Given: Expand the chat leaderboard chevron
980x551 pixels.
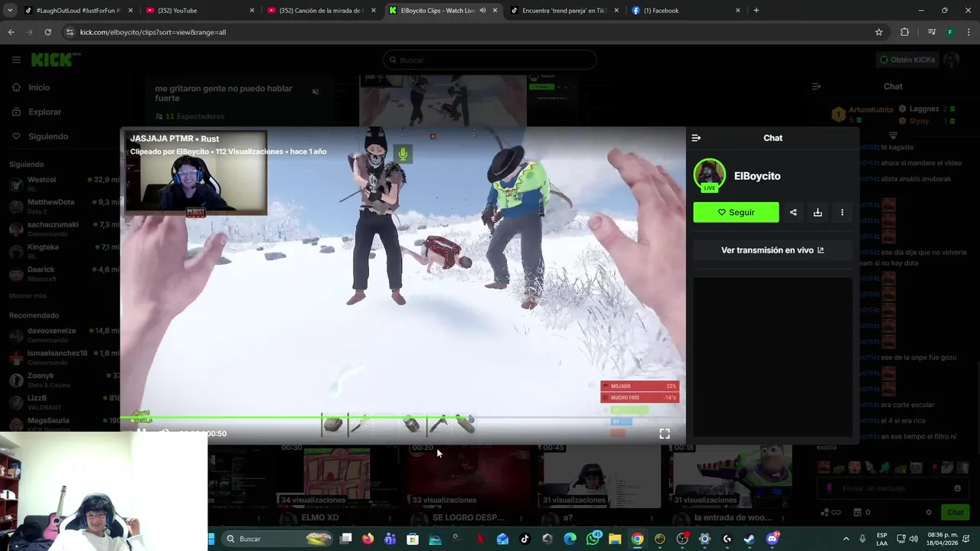Looking at the screenshot, I should point(893,135).
